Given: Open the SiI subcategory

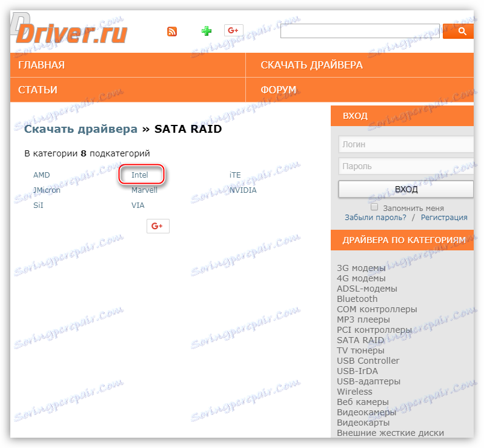Looking at the screenshot, I should click(38, 205).
